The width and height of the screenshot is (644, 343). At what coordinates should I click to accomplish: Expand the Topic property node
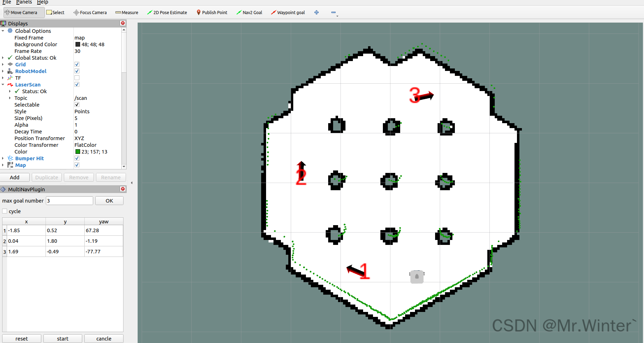point(10,98)
